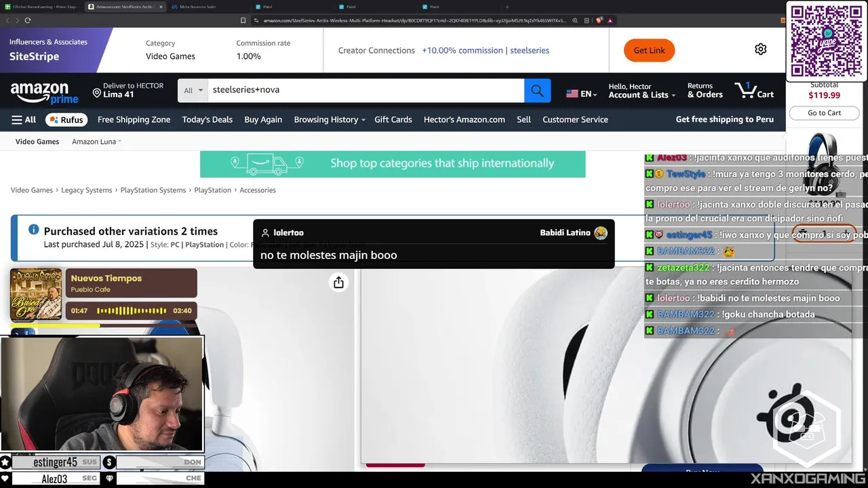
Task: Click the purchase info icon
Action: pos(33,230)
